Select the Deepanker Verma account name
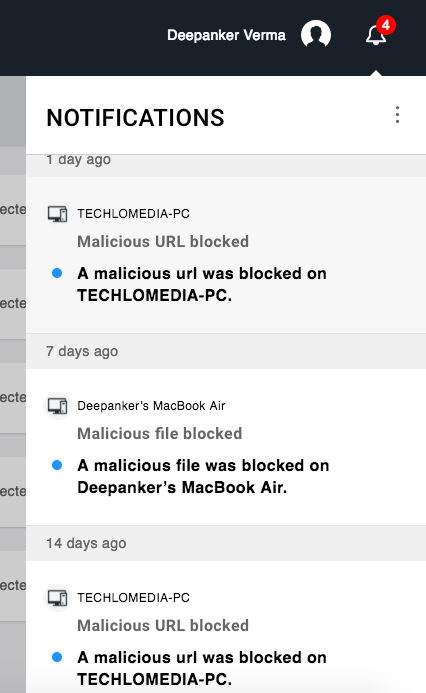The width and height of the screenshot is (426, 693). [x=226, y=35]
